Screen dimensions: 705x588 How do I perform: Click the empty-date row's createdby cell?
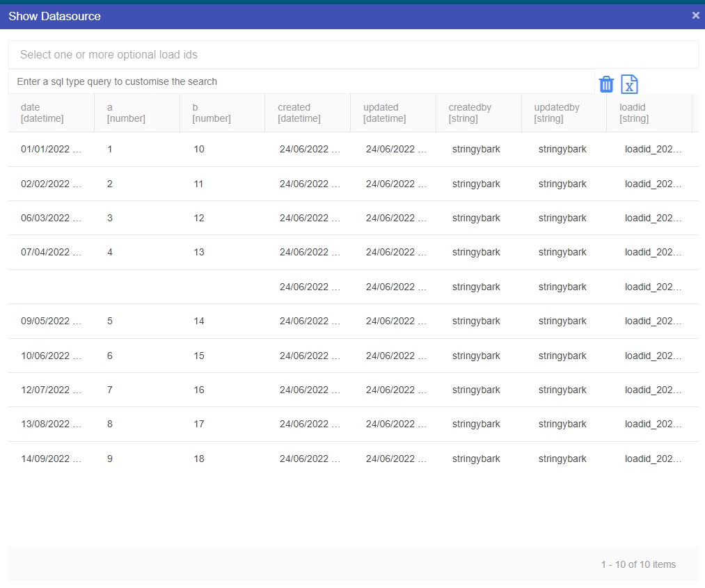(x=476, y=287)
